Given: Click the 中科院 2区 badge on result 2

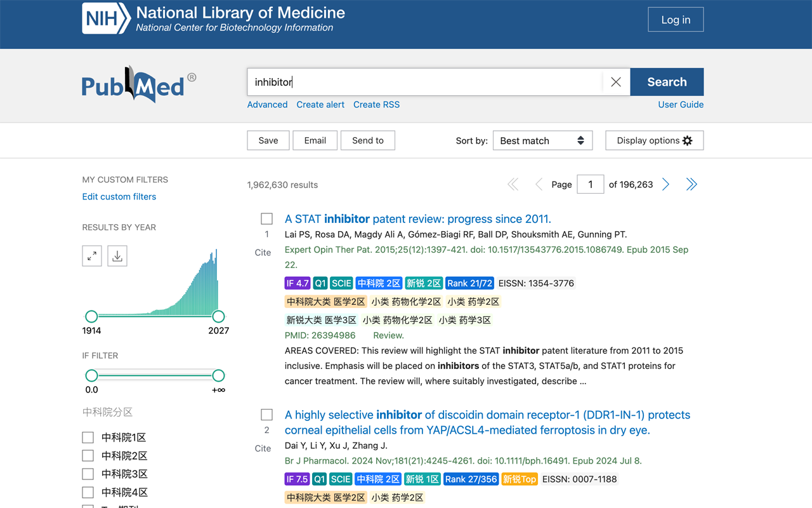Looking at the screenshot, I should 378,479.
